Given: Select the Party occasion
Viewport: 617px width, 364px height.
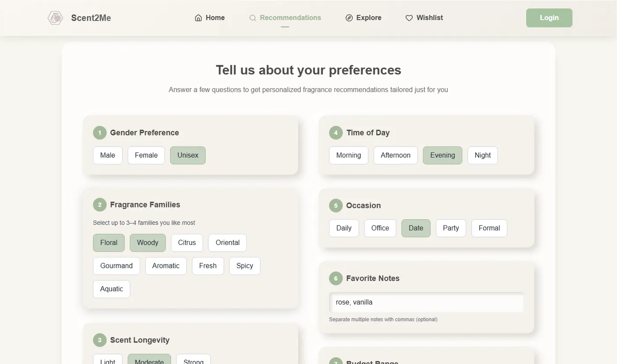Looking at the screenshot, I should [x=451, y=228].
